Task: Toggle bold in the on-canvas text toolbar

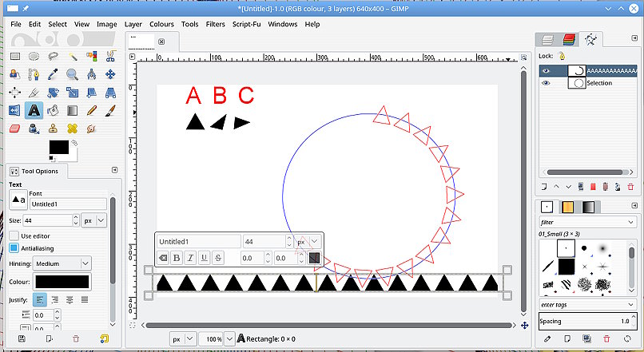Action: (177, 258)
